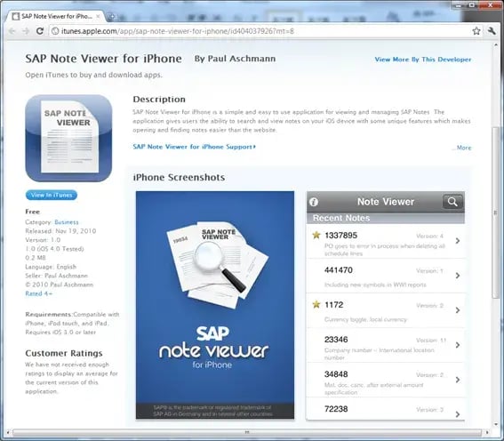Click the chevron for note 441470
This screenshot has width=504, height=441.
[458, 276]
